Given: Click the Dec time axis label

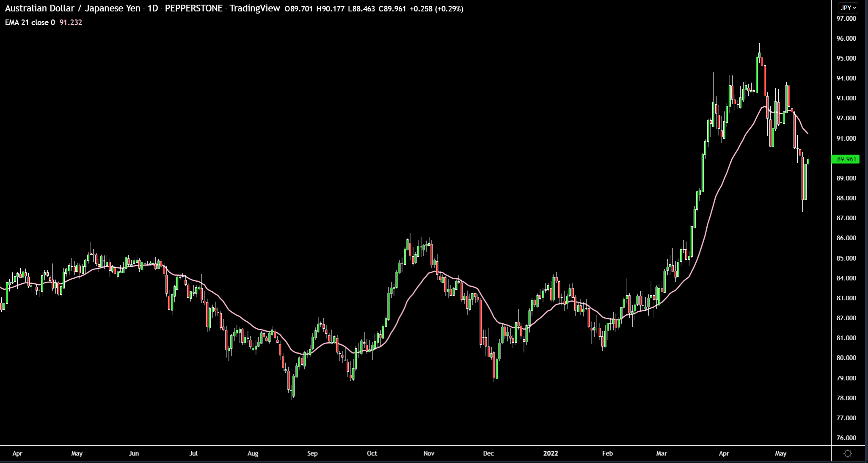Looking at the screenshot, I should [x=488, y=454].
